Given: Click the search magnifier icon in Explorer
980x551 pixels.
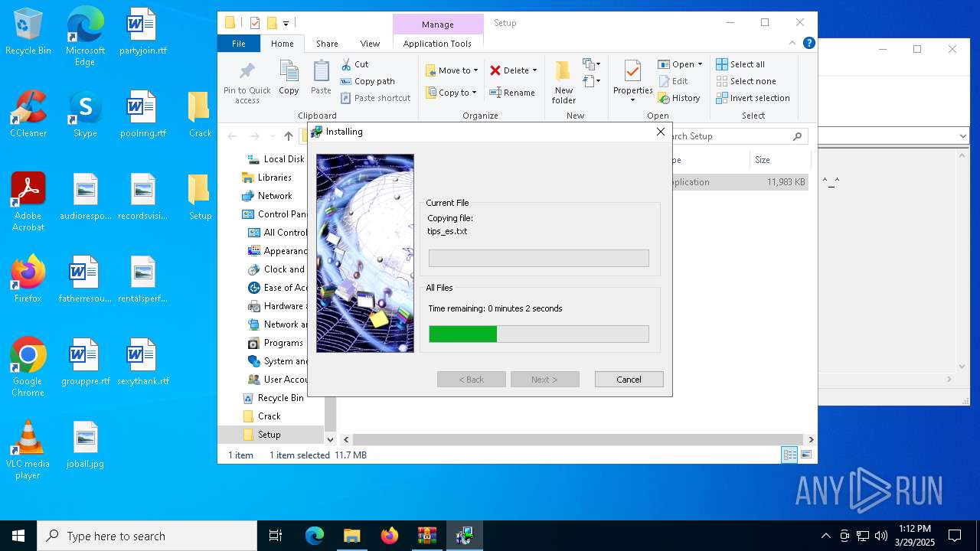Looking at the screenshot, I should [x=797, y=136].
